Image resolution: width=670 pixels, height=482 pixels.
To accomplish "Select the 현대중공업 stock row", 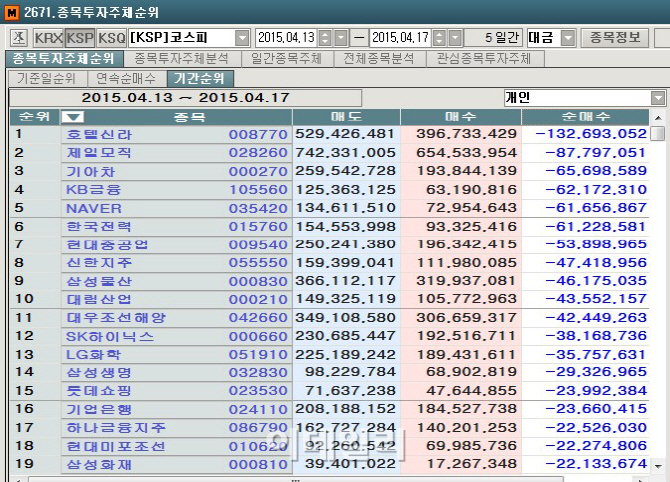I will (x=329, y=244).
